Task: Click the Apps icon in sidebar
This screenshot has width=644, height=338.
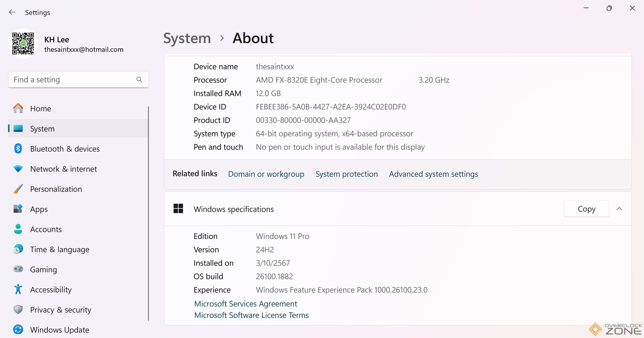Action: 18,209
